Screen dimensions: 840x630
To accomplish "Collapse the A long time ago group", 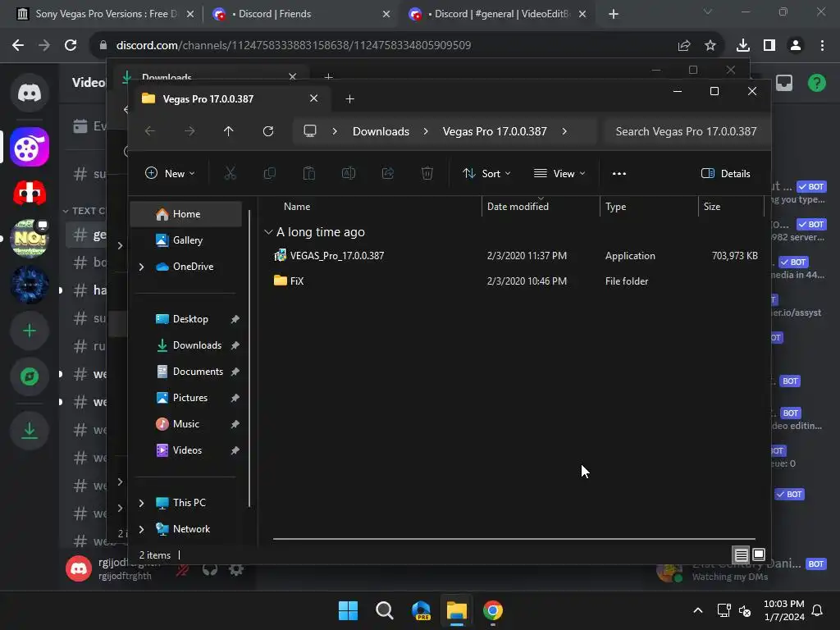I will (268, 232).
